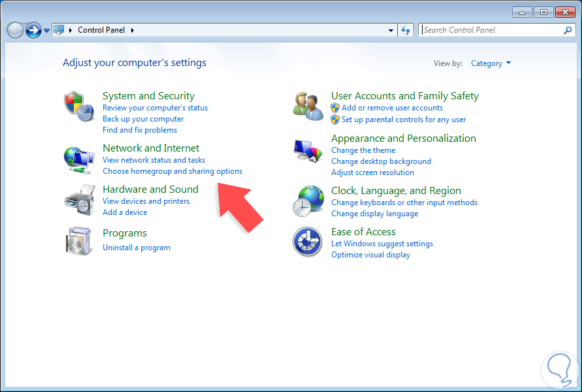Click Change display language
The width and height of the screenshot is (582, 392).
click(375, 214)
